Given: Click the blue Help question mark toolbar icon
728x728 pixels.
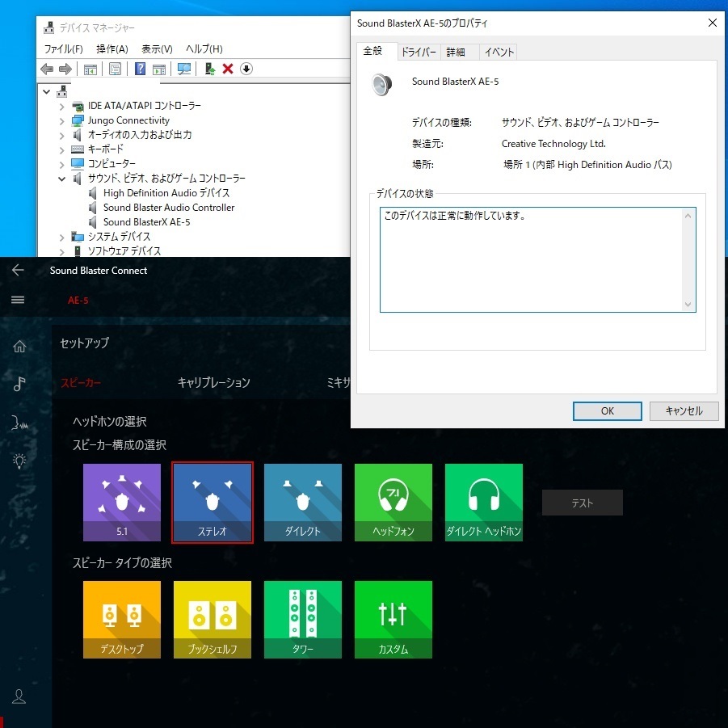Looking at the screenshot, I should coord(140,69).
